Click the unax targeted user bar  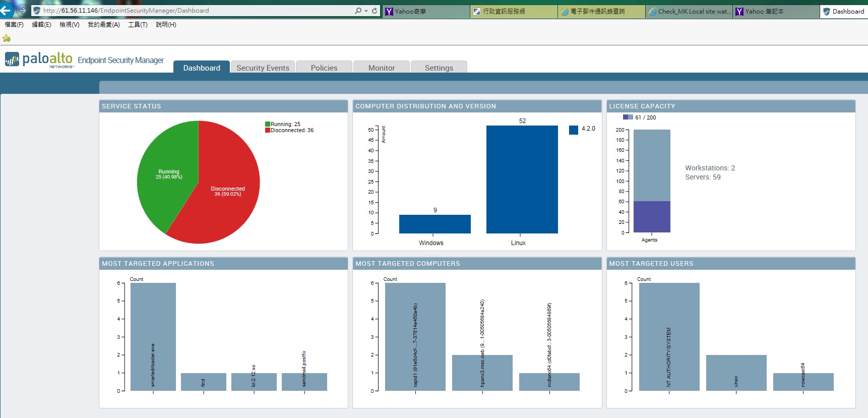tap(736, 373)
